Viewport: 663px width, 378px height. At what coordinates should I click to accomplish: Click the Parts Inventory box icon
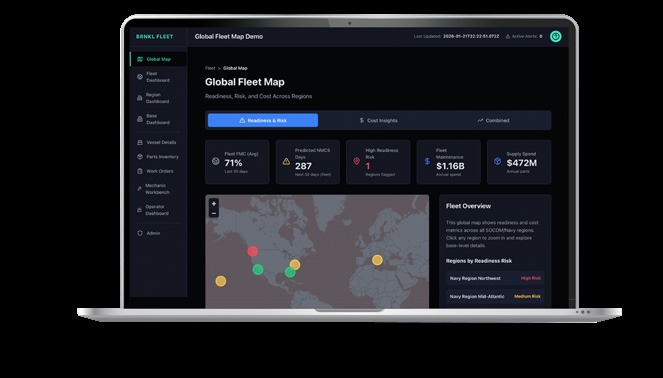[140, 157]
